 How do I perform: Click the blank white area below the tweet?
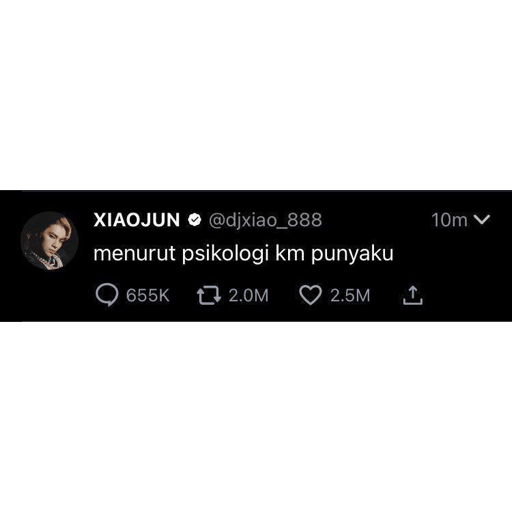pyautogui.click(x=256, y=417)
